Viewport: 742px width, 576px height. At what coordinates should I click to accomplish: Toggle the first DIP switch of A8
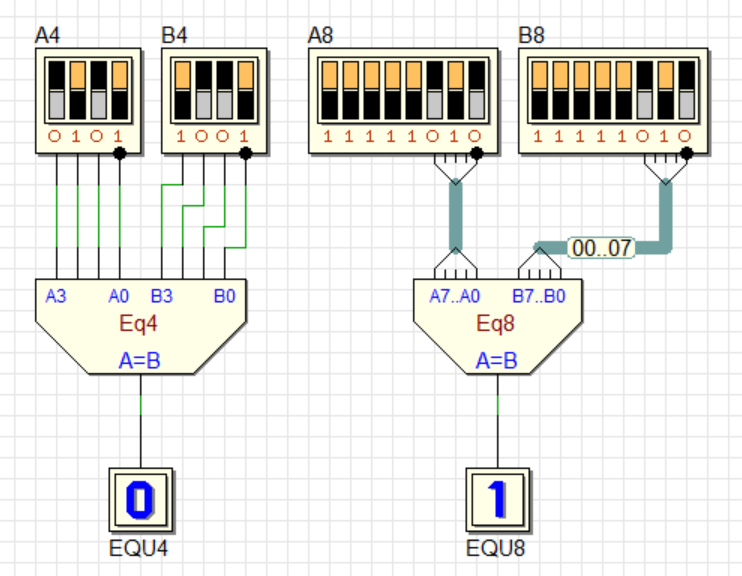tap(330, 90)
